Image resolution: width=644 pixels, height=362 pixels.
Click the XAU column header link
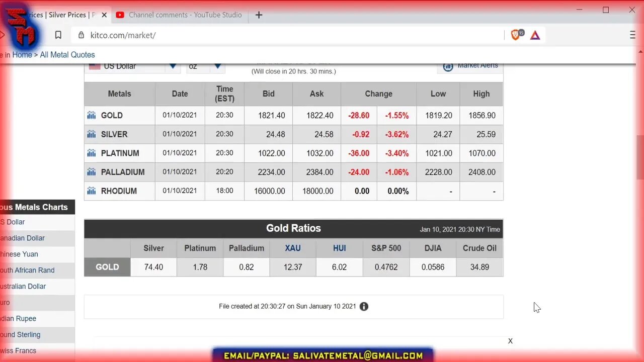click(293, 248)
